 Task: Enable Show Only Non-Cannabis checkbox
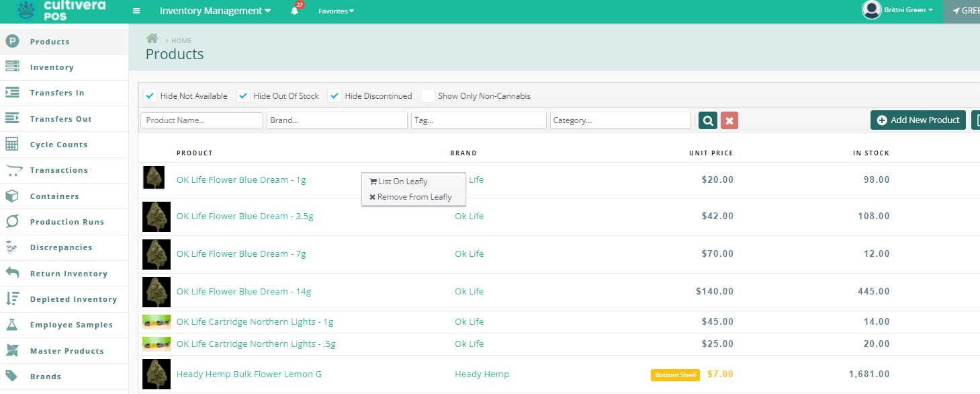tap(428, 96)
